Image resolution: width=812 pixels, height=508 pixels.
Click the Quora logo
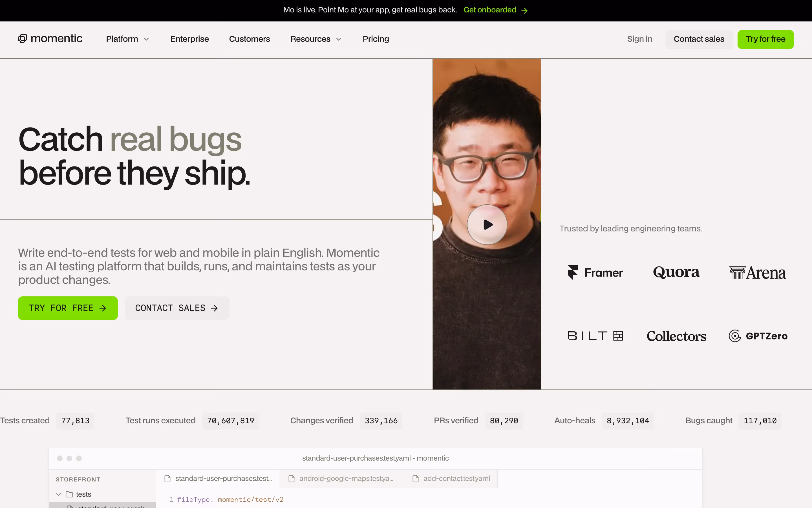tap(676, 272)
